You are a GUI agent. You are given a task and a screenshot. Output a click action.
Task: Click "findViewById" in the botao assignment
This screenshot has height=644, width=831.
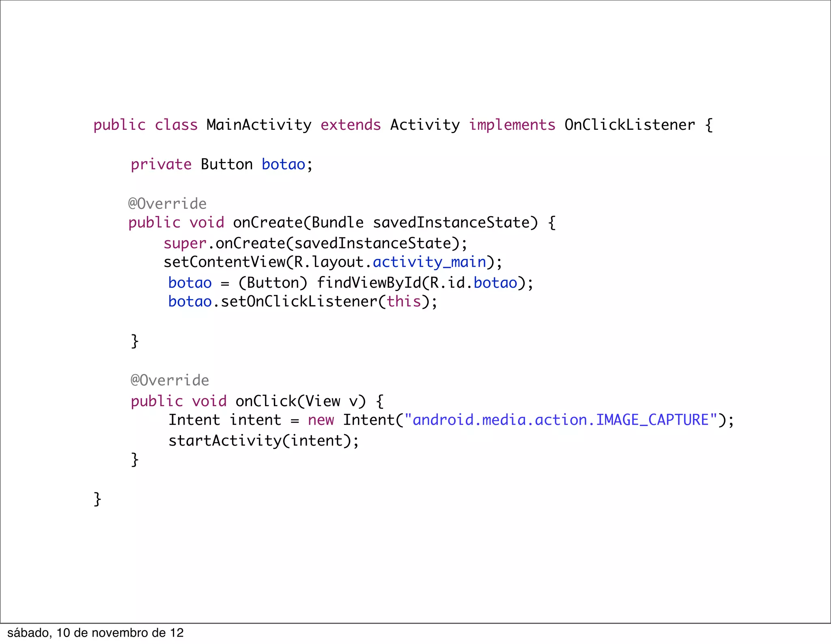[x=369, y=283]
